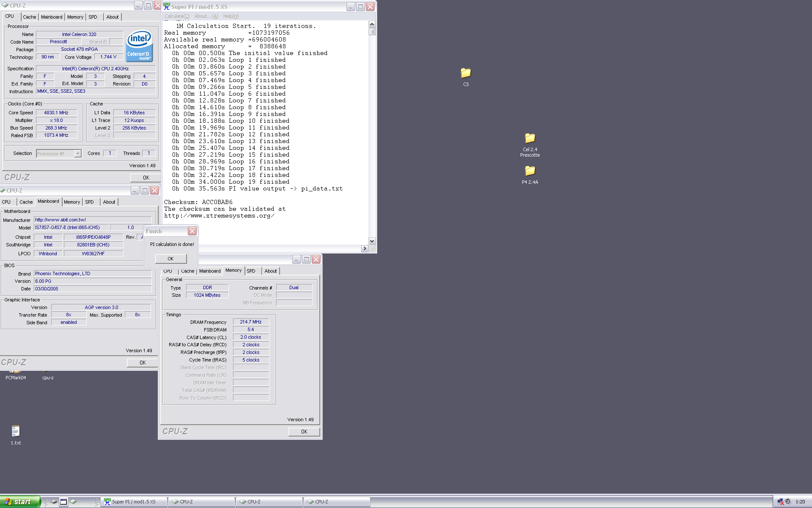Click OK in the top CPU-Z window

pyautogui.click(x=146, y=178)
